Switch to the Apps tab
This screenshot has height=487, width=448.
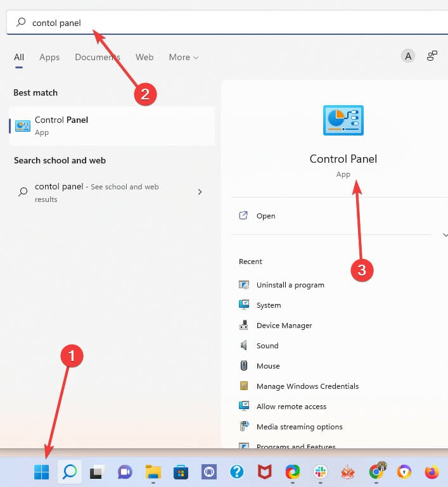[x=49, y=57]
